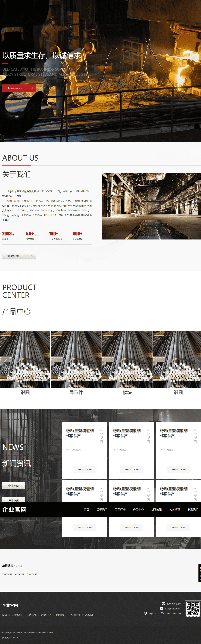Click the 异形件 product caption
The width and height of the screenshot is (201, 644).
(76, 392)
